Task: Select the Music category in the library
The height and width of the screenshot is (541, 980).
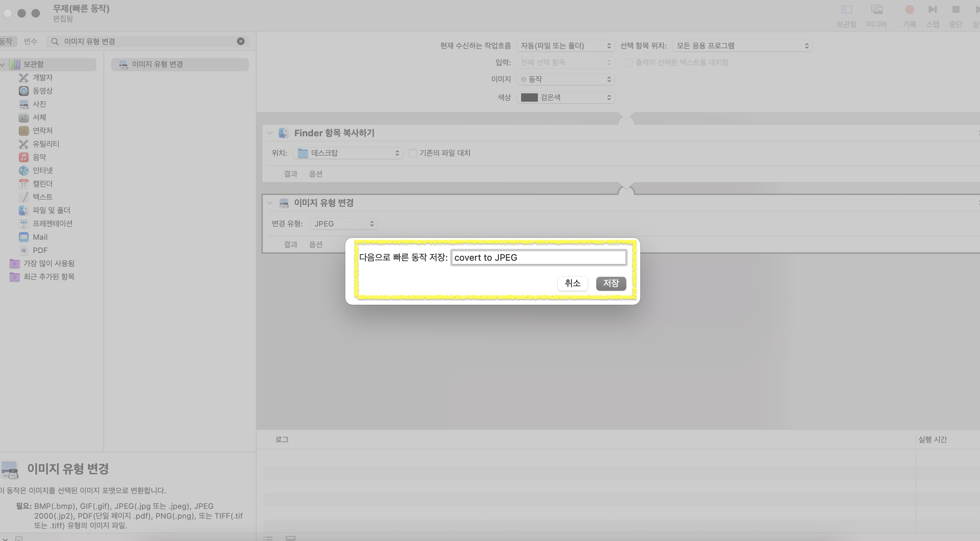Action: pos(39,157)
